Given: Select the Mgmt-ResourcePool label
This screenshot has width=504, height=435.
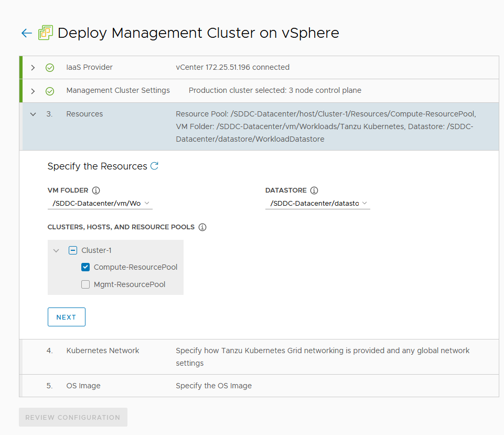Looking at the screenshot, I should pyautogui.click(x=130, y=284).
